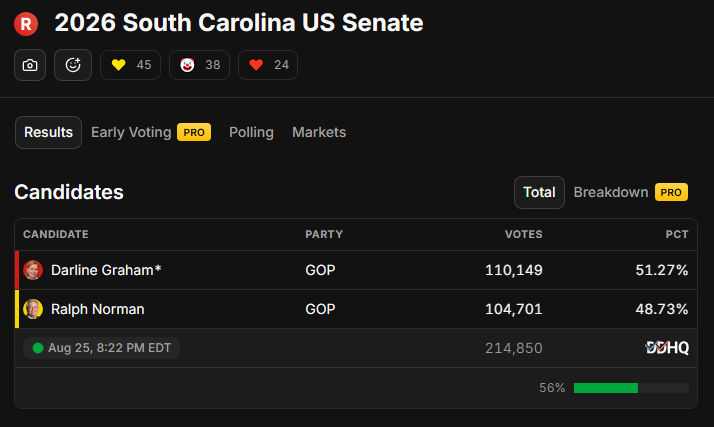Click Ralph Norman's avatar photo
Viewport: 714px width, 427px height.
(33, 309)
